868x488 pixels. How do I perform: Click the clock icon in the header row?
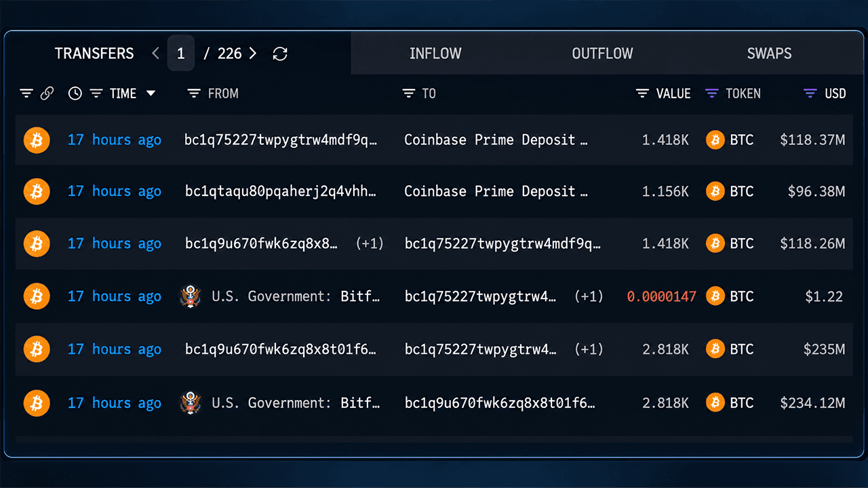[x=75, y=94]
